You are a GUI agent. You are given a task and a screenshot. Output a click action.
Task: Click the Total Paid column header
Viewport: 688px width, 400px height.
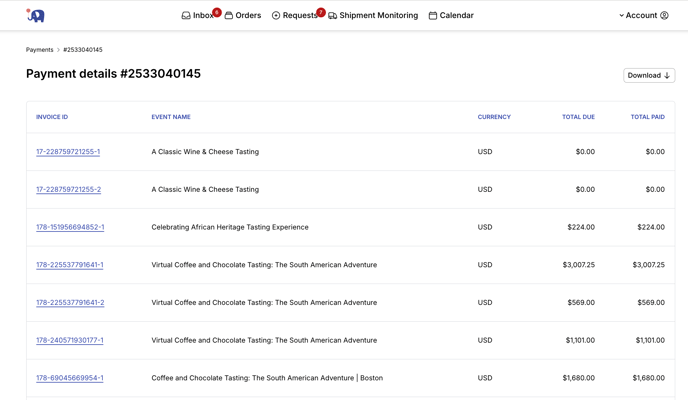coord(647,117)
